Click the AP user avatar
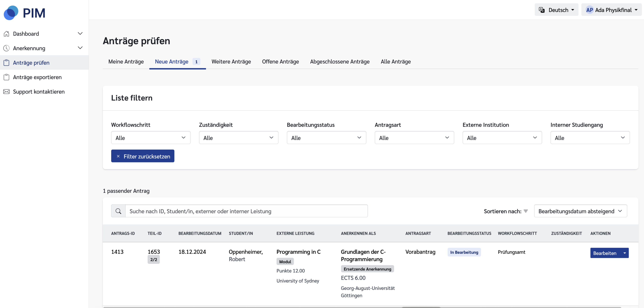This screenshot has width=644, height=308. pos(589,10)
